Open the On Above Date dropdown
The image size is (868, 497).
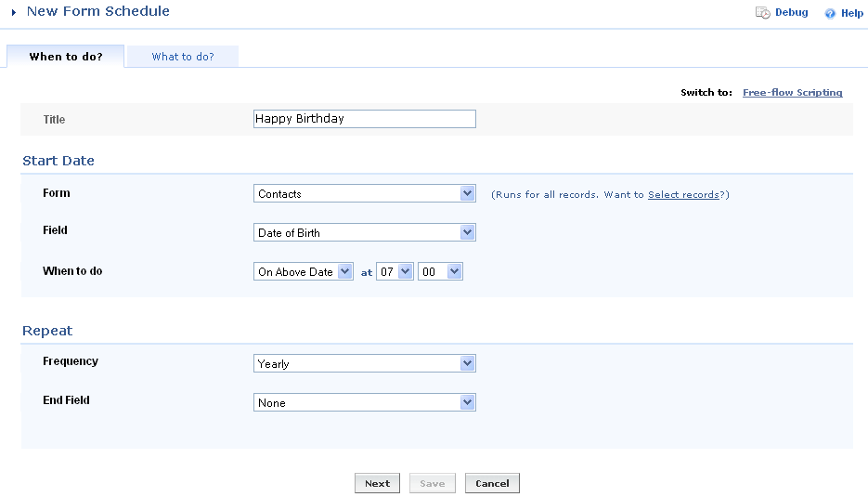304,271
